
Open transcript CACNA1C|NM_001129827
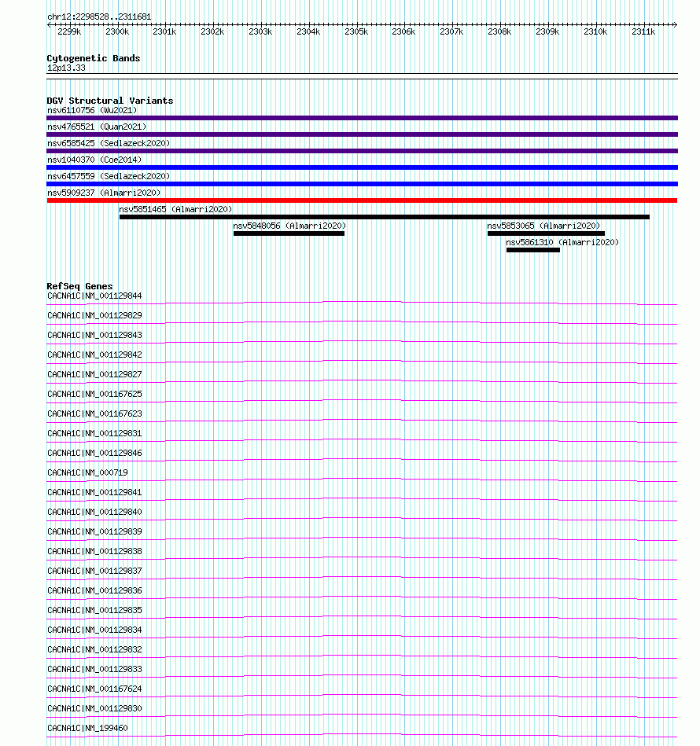pos(94,374)
